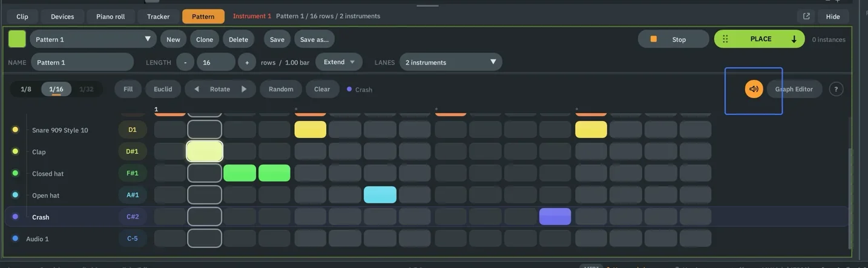Toggle off the first green Closed hat step
Image resolution: width=868 pixels, height=268 pixels.
pyautogui.click(x=240, y=173)
